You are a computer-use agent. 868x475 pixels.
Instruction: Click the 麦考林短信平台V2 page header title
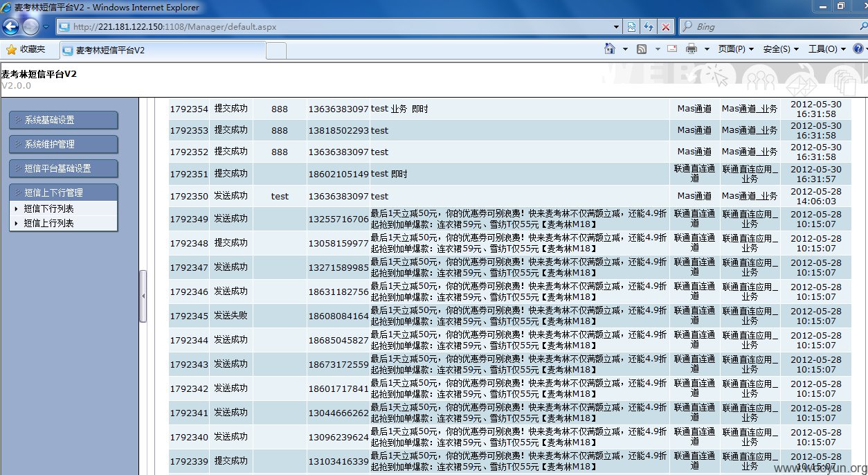(39, 73)
